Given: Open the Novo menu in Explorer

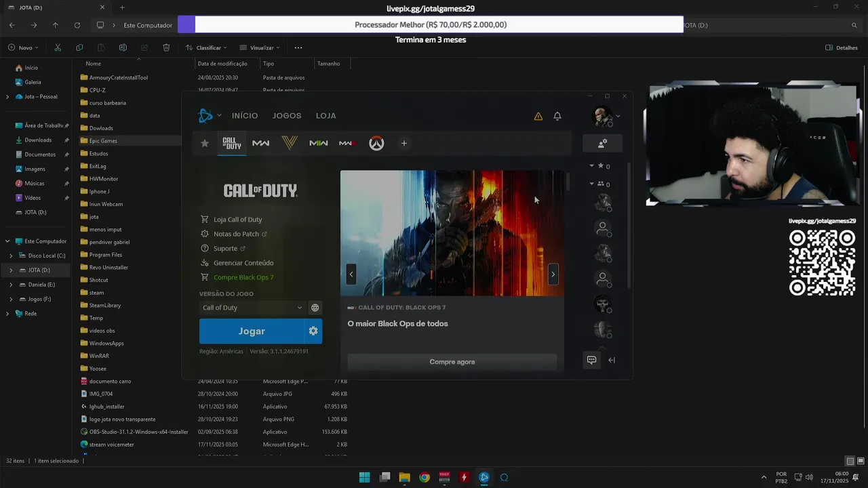Looking at the screenshot, I should point(24,47).
